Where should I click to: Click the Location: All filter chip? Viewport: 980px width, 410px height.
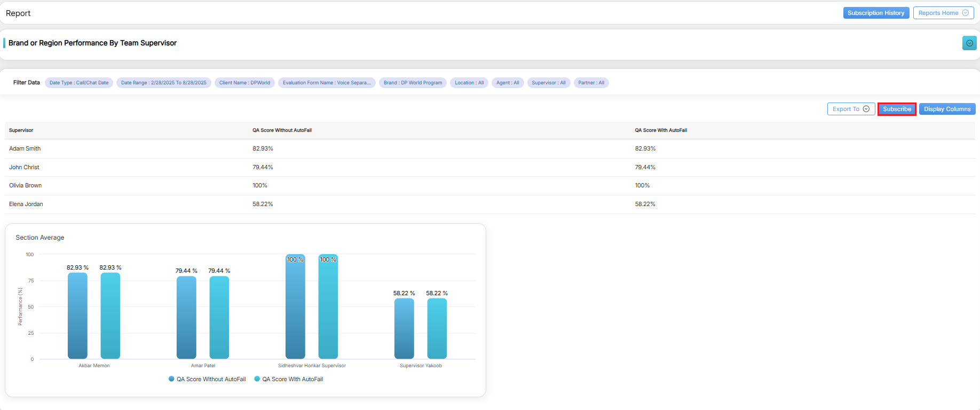469,83
